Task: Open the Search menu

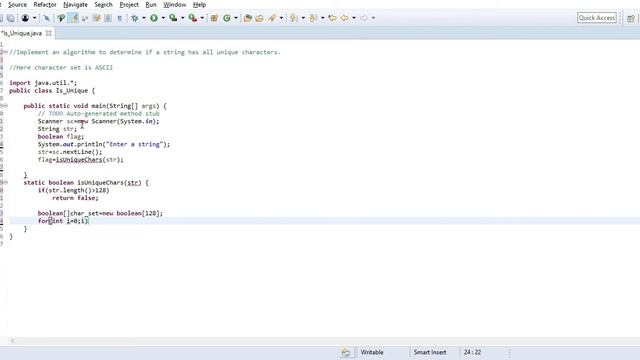Action: (x=103, y=4)
